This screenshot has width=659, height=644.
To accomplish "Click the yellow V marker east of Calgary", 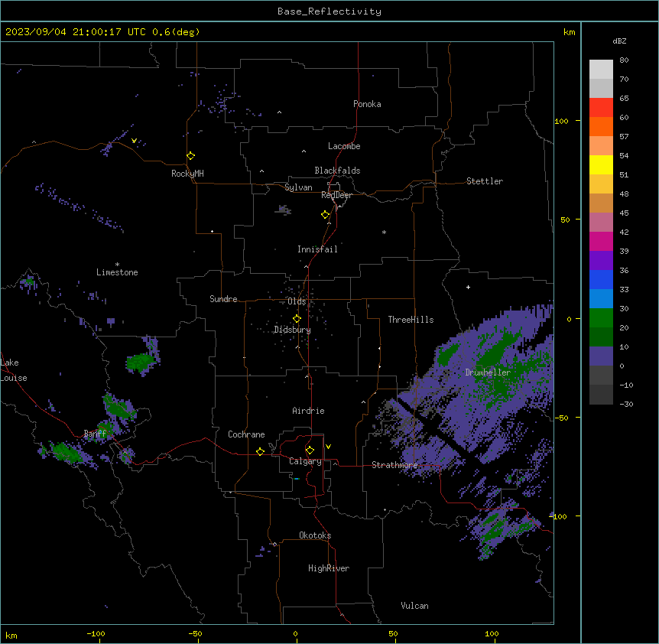I will pyautogui.click(x=328, y=447).
